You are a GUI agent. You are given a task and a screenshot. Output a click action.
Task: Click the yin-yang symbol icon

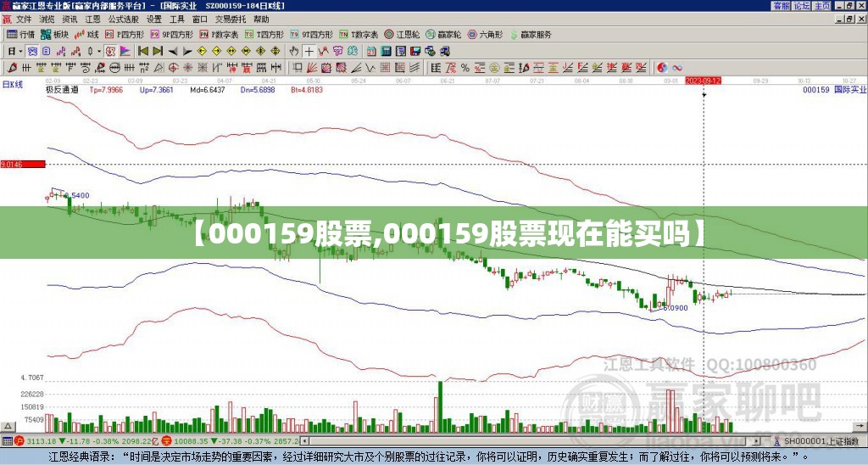point(662,68)
